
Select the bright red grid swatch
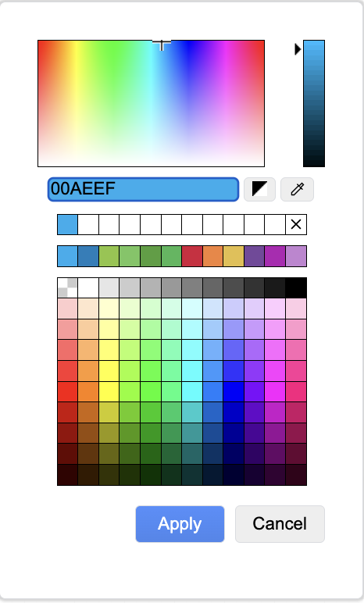pos(68,391)
